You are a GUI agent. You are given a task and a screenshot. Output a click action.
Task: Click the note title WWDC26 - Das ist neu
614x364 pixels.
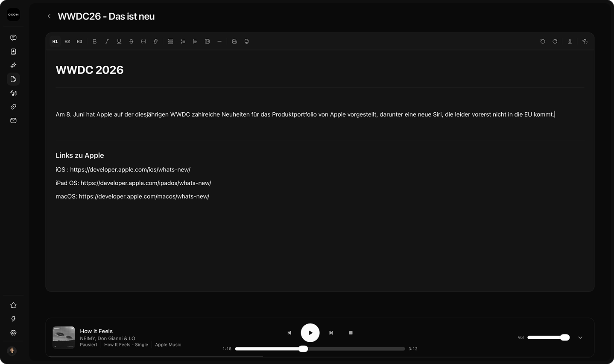[x=106, y=16]
